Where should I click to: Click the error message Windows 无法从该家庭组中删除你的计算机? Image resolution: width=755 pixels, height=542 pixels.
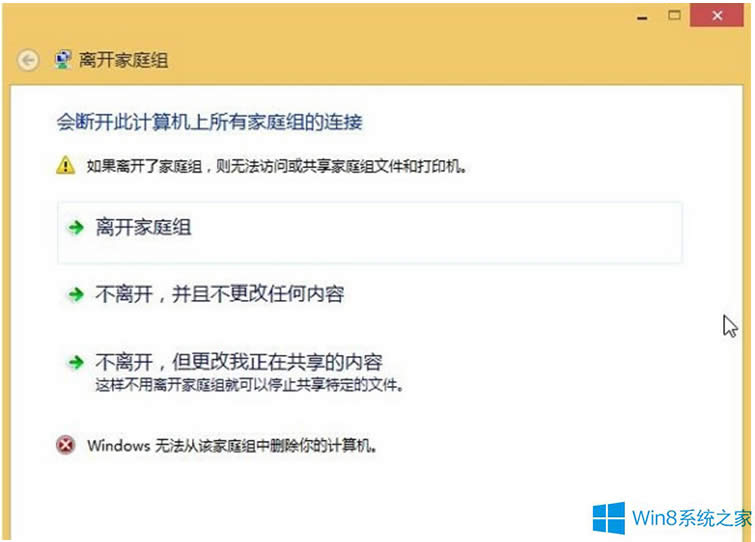(232, 445)
